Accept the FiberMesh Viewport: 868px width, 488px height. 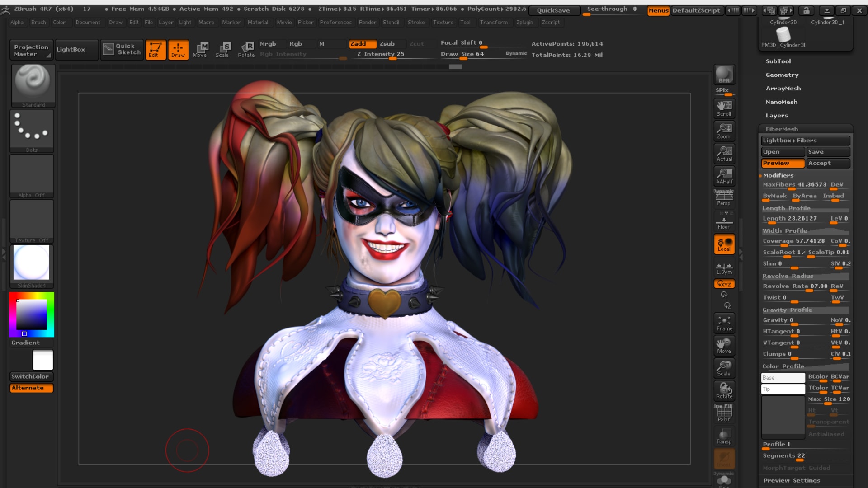828,163
